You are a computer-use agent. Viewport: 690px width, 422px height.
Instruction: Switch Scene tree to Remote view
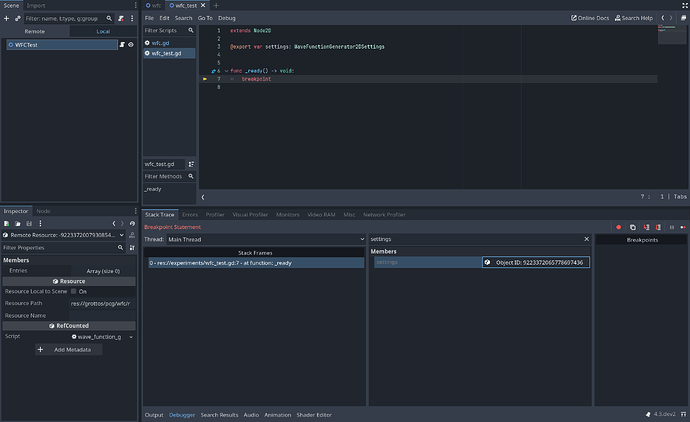(x=35, y=31)
